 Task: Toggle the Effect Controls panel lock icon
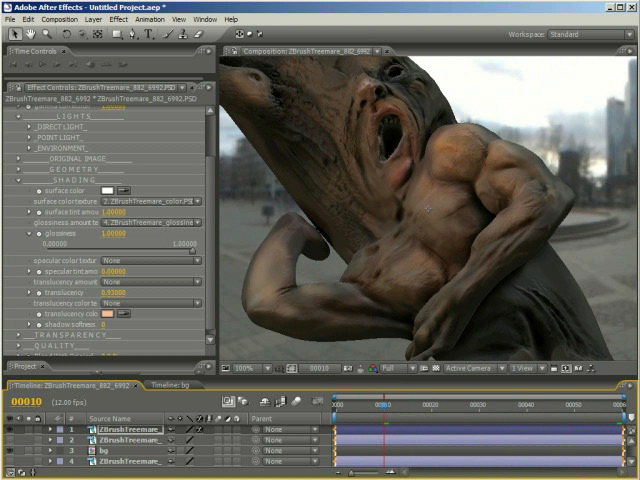click(19, 87)
